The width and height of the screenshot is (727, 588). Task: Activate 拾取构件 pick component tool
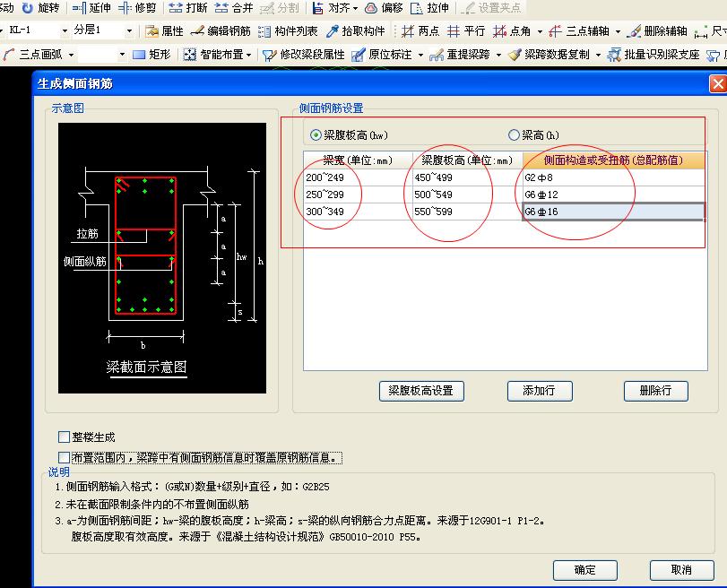click(x=356, y=31)
